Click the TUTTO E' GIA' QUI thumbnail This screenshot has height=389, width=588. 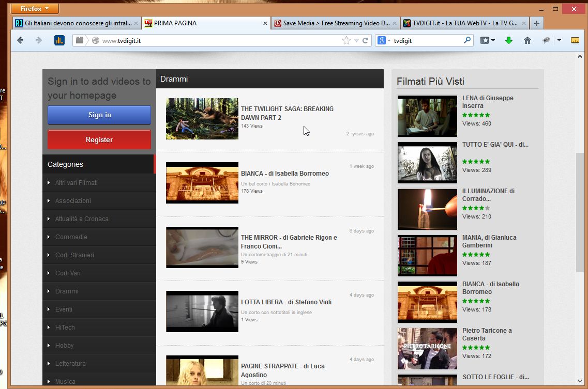click(427, 163)
